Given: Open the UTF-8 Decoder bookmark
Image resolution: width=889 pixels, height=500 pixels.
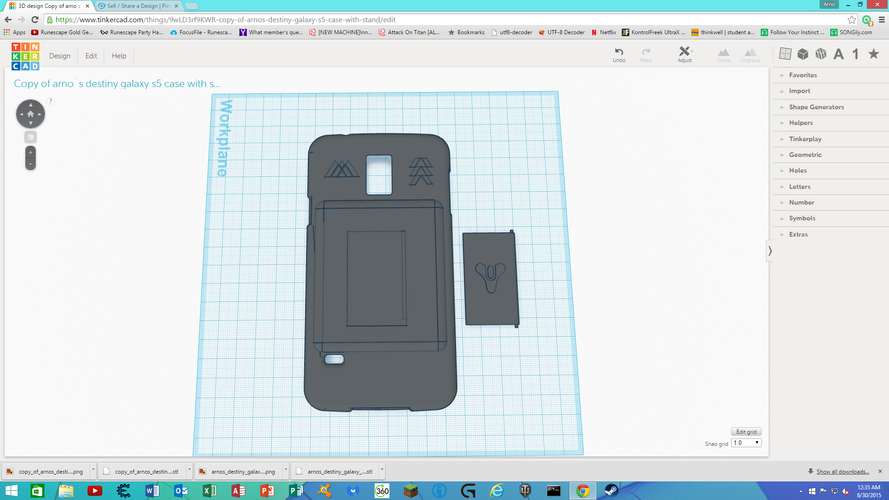Looking at the screenshot, I should coord(561,32).
